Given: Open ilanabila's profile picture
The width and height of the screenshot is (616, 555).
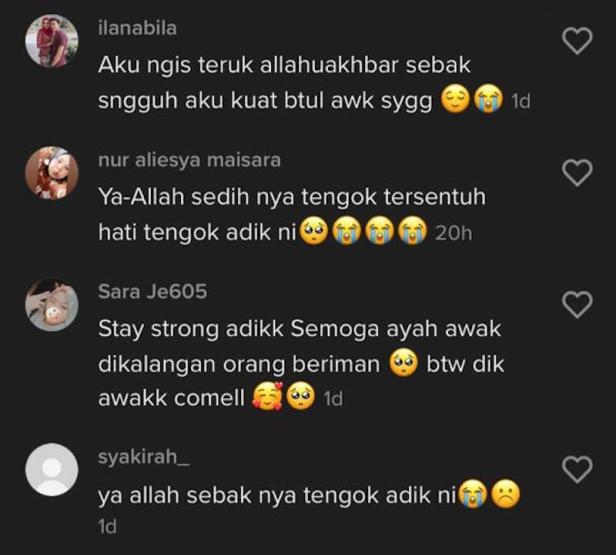Looking at the screenshot, I should [52, 41].
